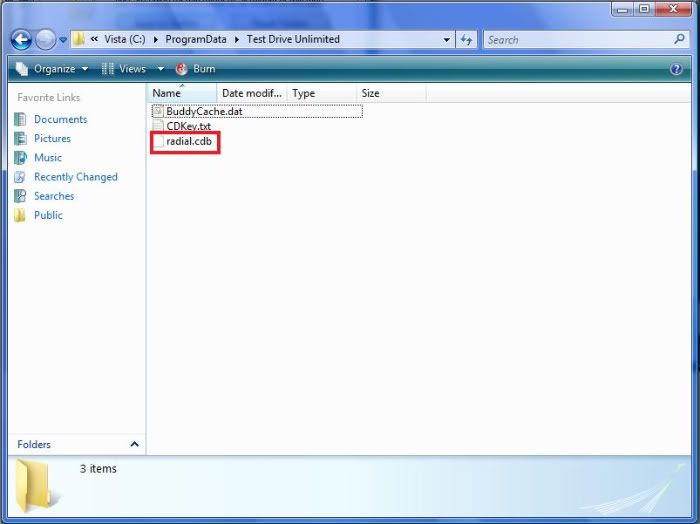
Task: Click the Pictures icon in the sidebar
Action: click(20, 138)
